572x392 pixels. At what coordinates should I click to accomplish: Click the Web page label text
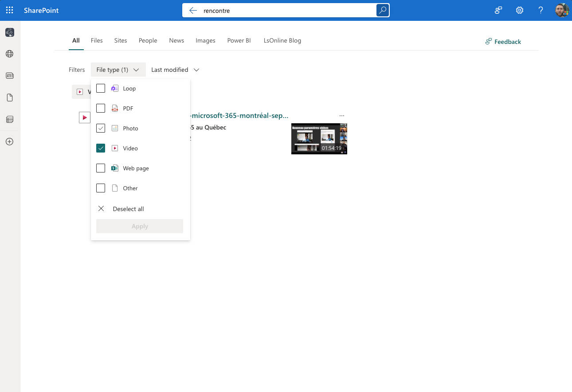pyautogui.click(x=136, y=168)
